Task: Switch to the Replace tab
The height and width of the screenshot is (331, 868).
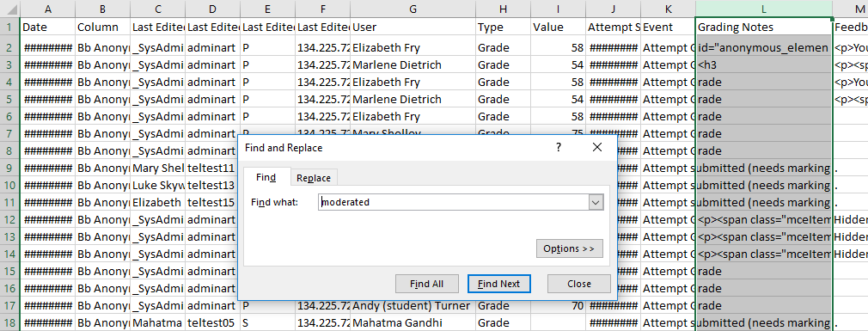Action: click(314, 178)
